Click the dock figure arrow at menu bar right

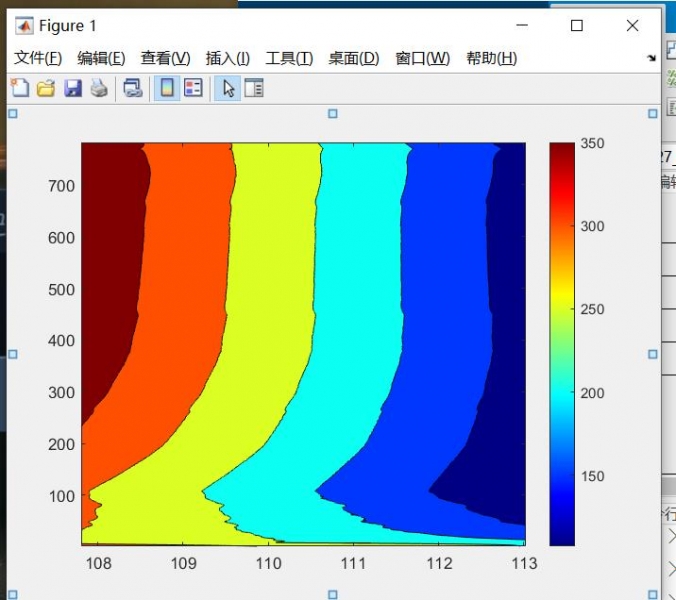651,58
